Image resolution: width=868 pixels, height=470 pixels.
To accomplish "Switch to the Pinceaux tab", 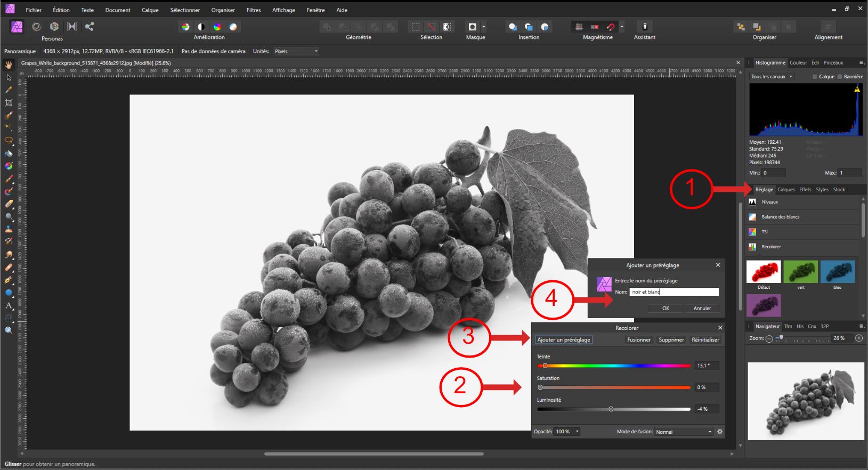I will pos(833,62).
